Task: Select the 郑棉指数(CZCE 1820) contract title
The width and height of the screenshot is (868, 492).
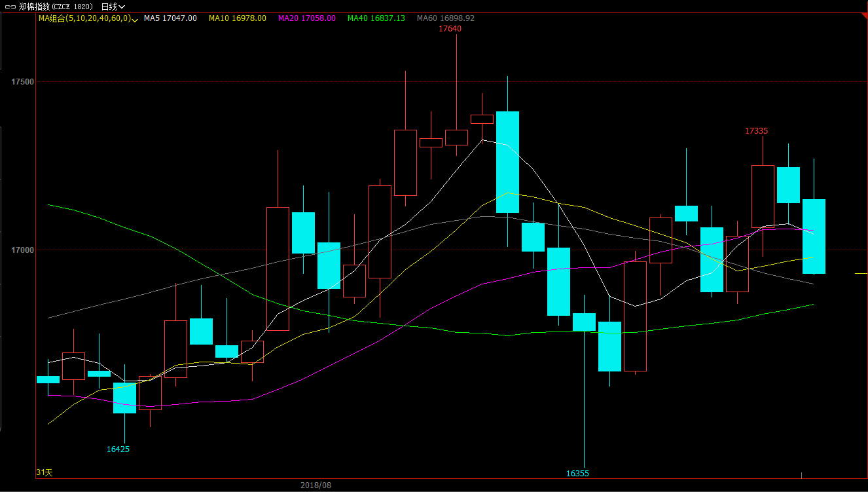Action: click(56, 7)
